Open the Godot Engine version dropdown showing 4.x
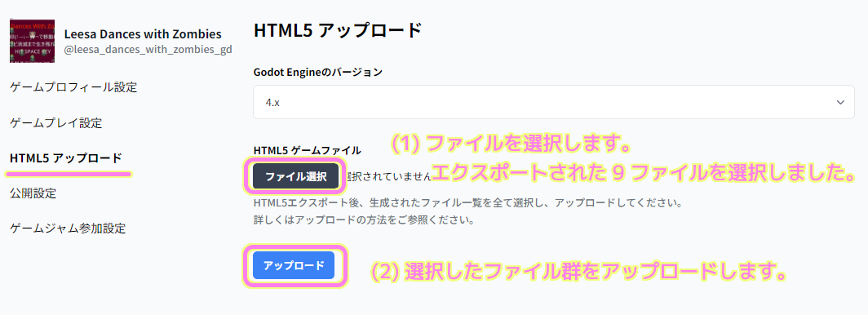The width and height of the screenshot is (868, 315). (554, 102)
